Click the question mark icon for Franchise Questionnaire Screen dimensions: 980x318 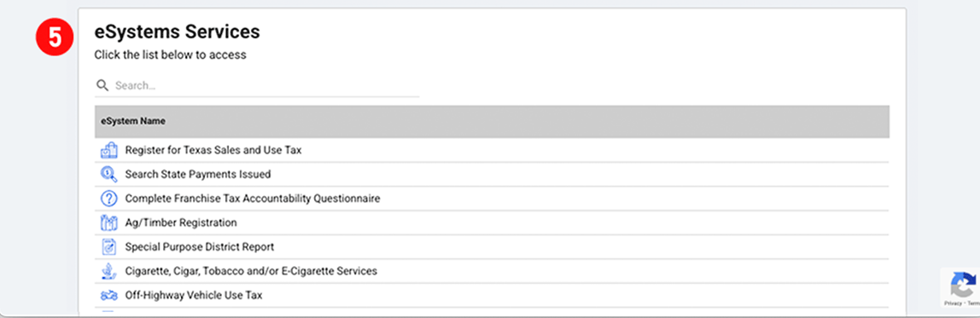pyautogui.click(x=108, y=199)
